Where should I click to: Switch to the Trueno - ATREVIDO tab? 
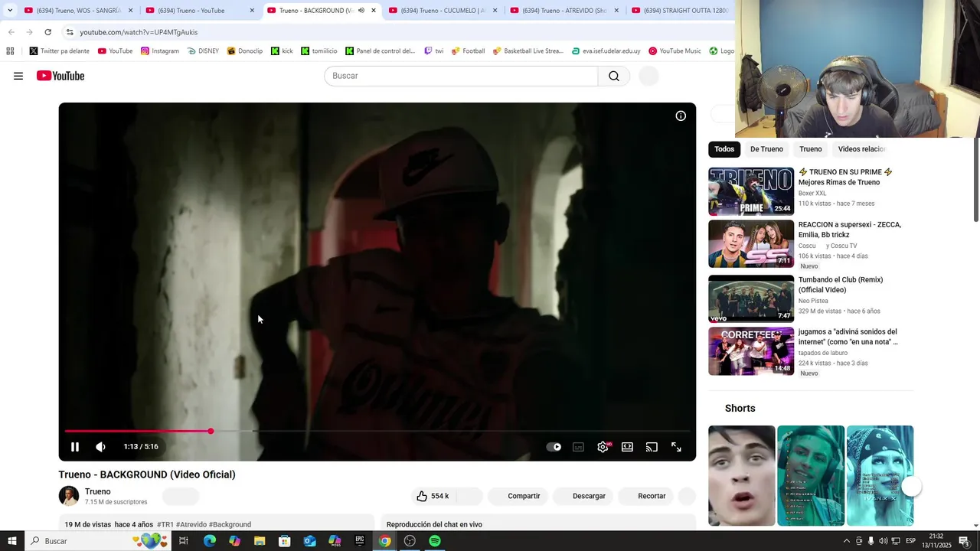coord(564,11)
